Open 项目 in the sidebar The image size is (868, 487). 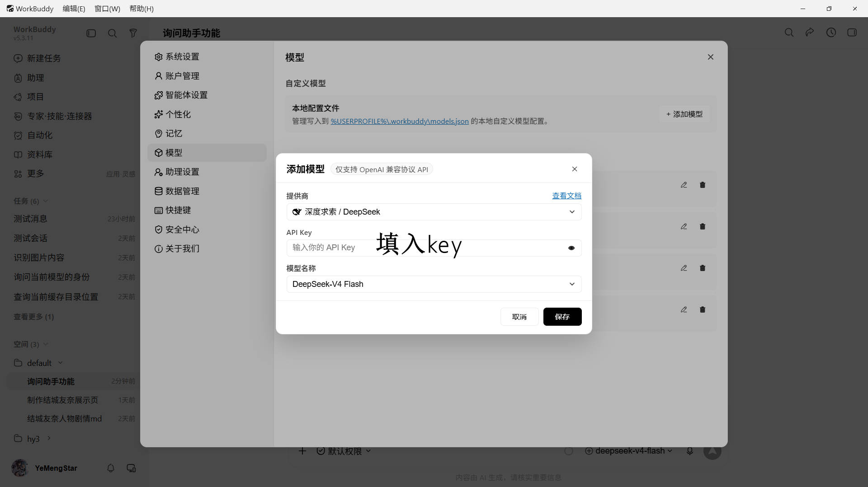tap(29, 97)
